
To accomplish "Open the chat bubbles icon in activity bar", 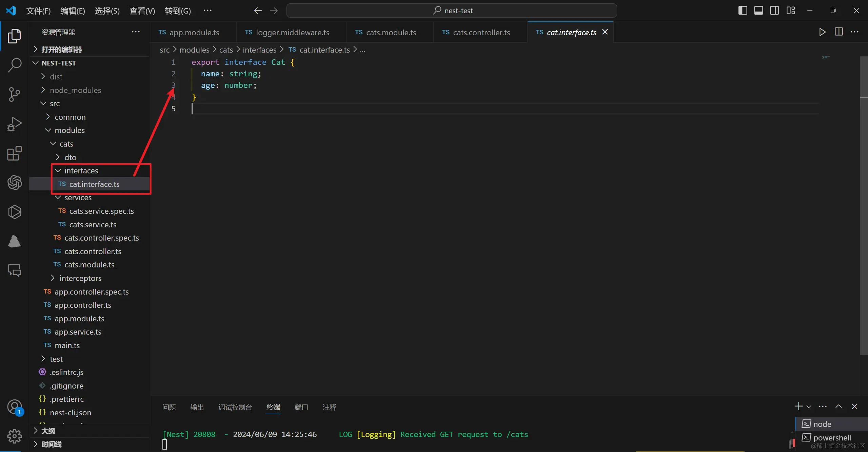I will point(14,270).
